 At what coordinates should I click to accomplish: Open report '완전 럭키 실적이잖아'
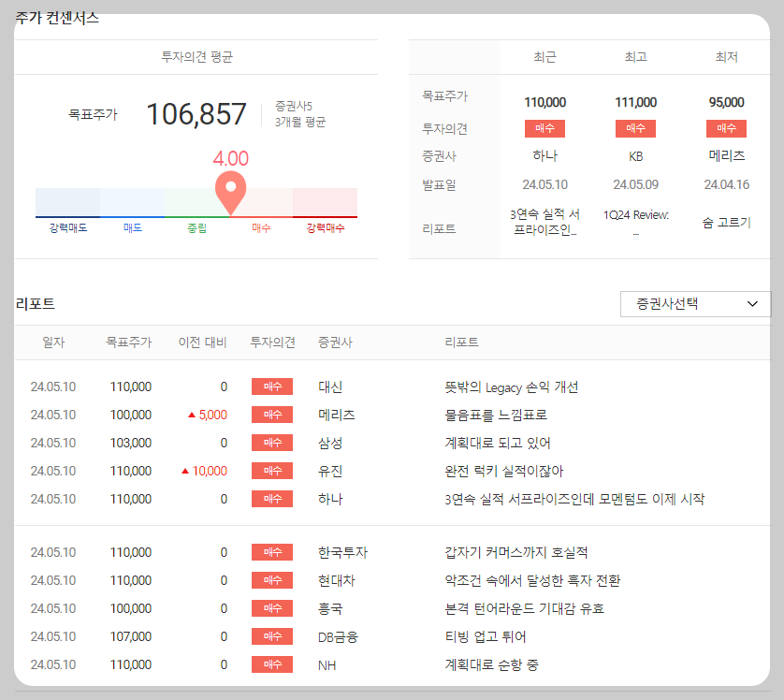tap(504, 471)
